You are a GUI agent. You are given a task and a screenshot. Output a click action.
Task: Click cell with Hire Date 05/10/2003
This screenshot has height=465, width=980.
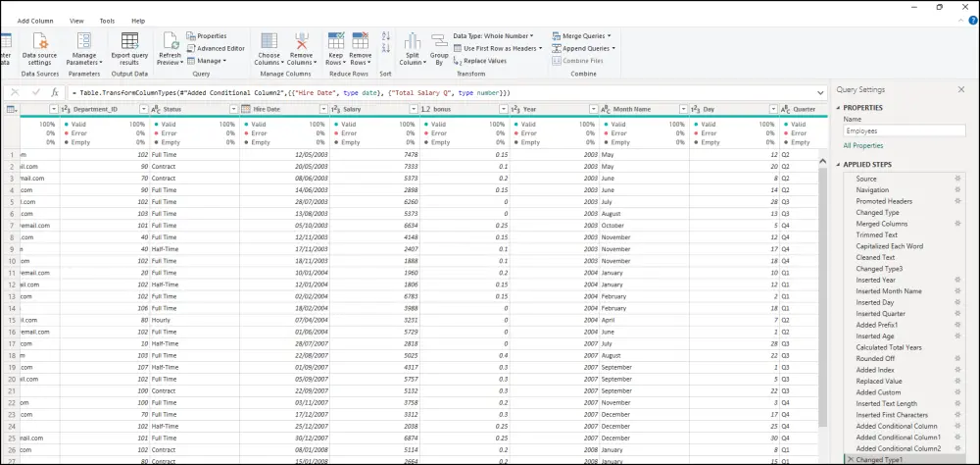point(285,226)
